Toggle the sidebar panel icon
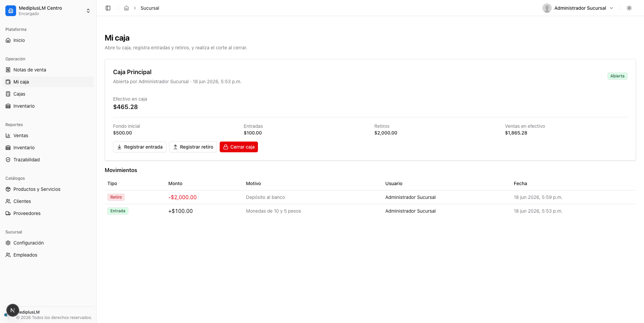Image resolution: width=644 pixels, height=323 pixels. pos(108,8)
